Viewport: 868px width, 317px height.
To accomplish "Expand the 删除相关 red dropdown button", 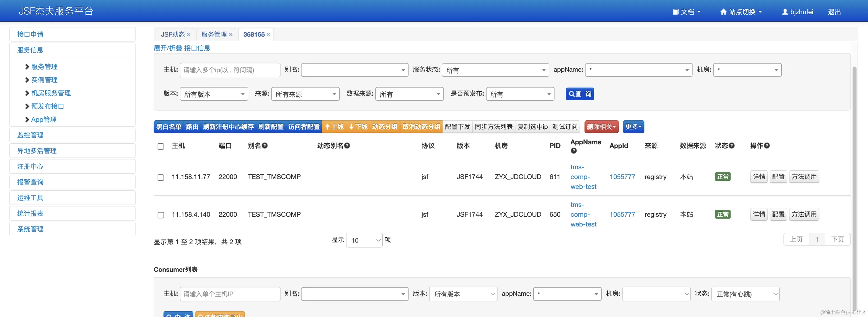I will (x=601, y=127).
